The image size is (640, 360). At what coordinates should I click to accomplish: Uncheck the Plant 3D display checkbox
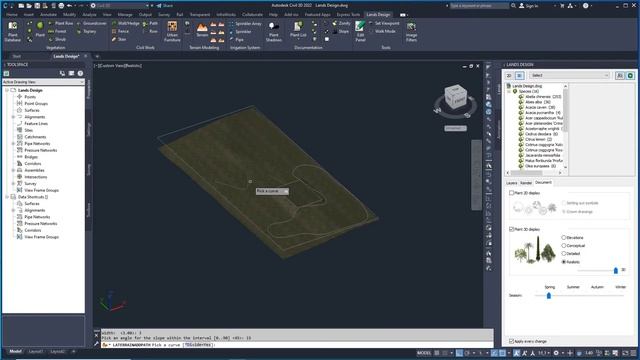coord(511,229)
